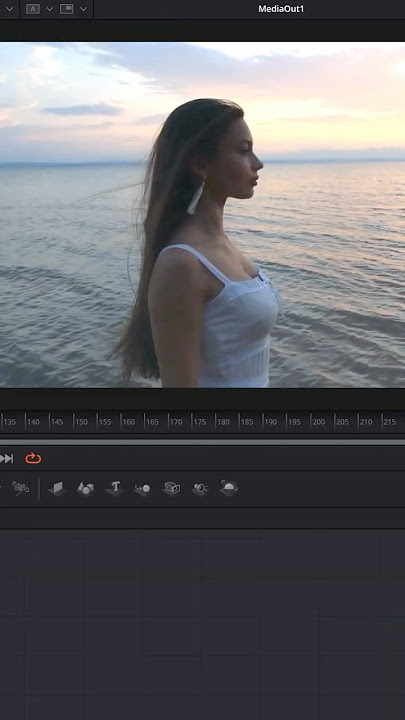This screenshot has height=720, width=405.
Task: Add a Renderer 3D node
Action: (229, 488)
